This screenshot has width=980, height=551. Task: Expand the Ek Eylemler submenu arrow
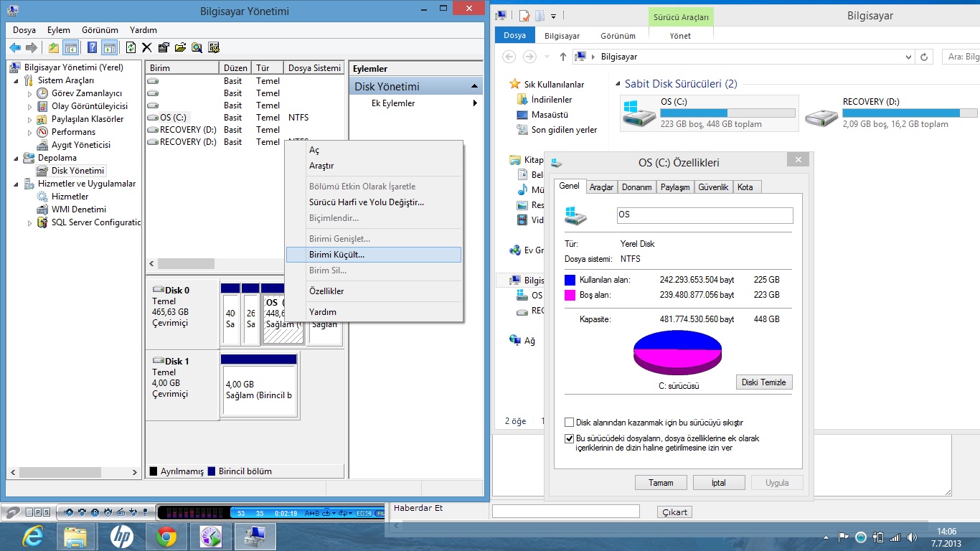click(474, 103)
